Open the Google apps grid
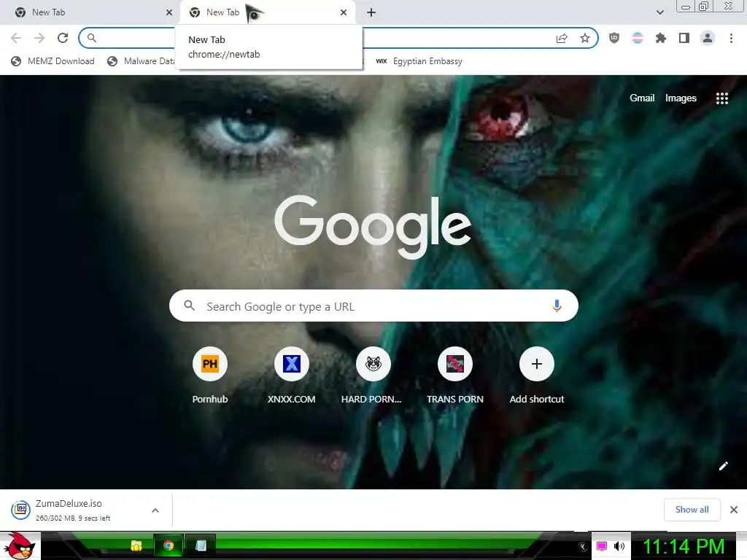 (x=721, y=98)
